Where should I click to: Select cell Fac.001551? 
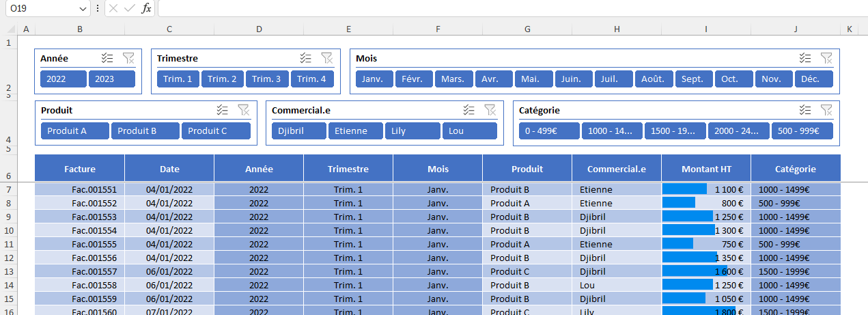tap(80, 189)
